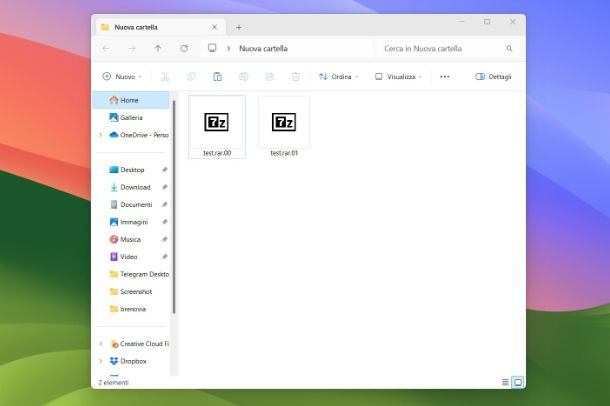Toggle the Dettagli pane
The height and width of the screenshot is (406, 610).
coord(493,77)
